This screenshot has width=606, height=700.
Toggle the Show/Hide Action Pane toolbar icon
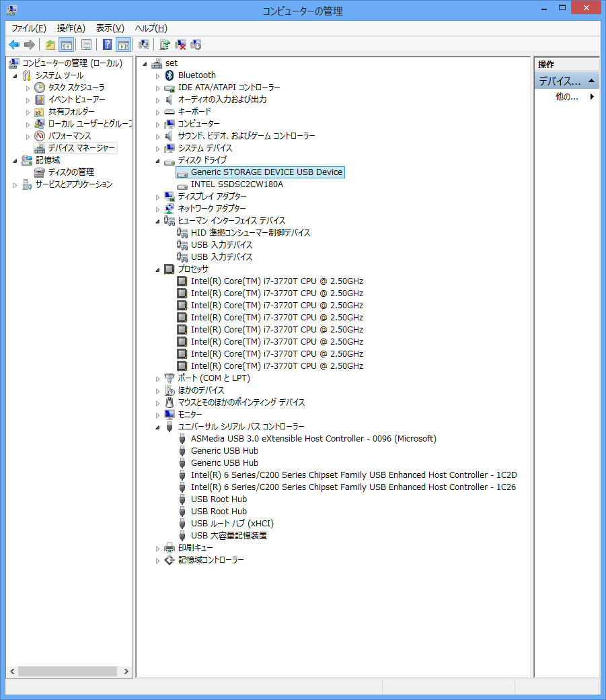point(123,44)
